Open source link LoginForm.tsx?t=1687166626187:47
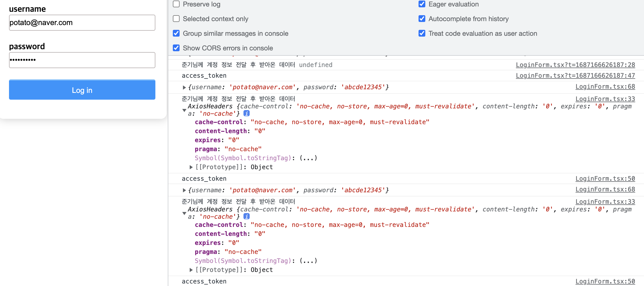This screenshot has height=286, width=644. tap(575, 75)
